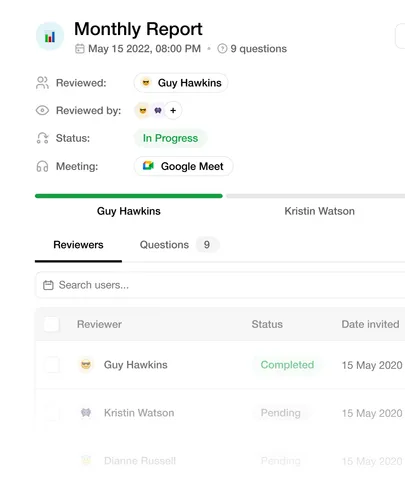Open the Guy Hawkins reviewed person chip
This screenshot has width=405, height=494.
pos(181,83)
